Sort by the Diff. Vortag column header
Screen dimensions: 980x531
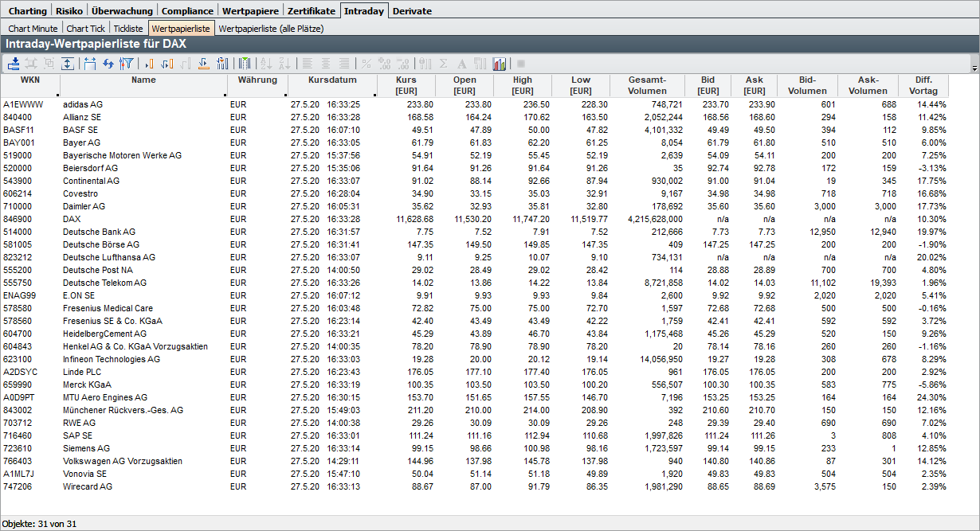(x=923, y=85)
